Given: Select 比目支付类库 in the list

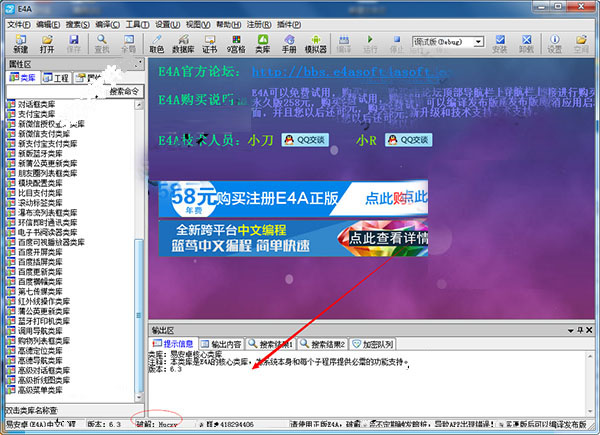Looking at the screenshot, I should (x=40, y=193).
